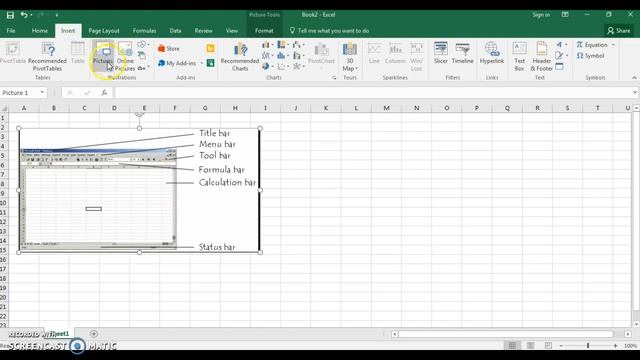
Task: Open the WordArt dropdown
Action: tap(561, 44)
